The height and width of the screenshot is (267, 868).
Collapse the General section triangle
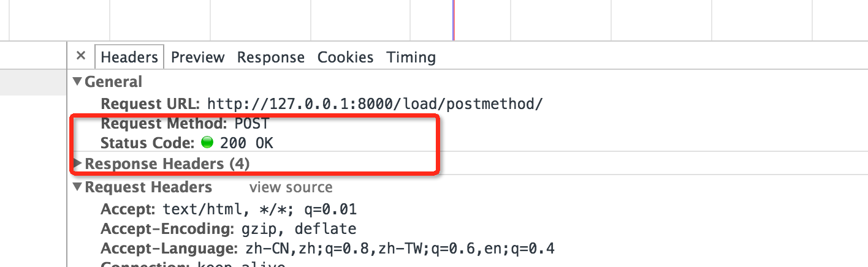pos(77,81)
